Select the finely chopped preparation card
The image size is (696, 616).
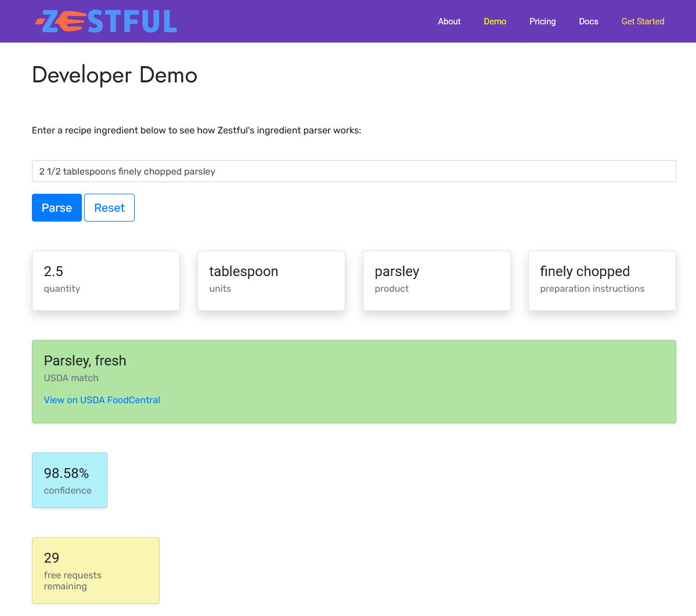point(602,281)
